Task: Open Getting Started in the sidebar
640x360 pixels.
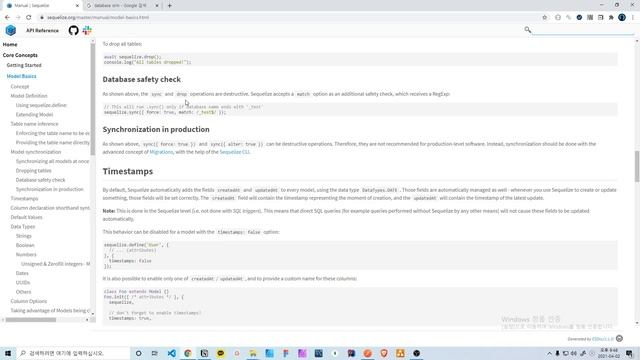Action: click(24, 65)
